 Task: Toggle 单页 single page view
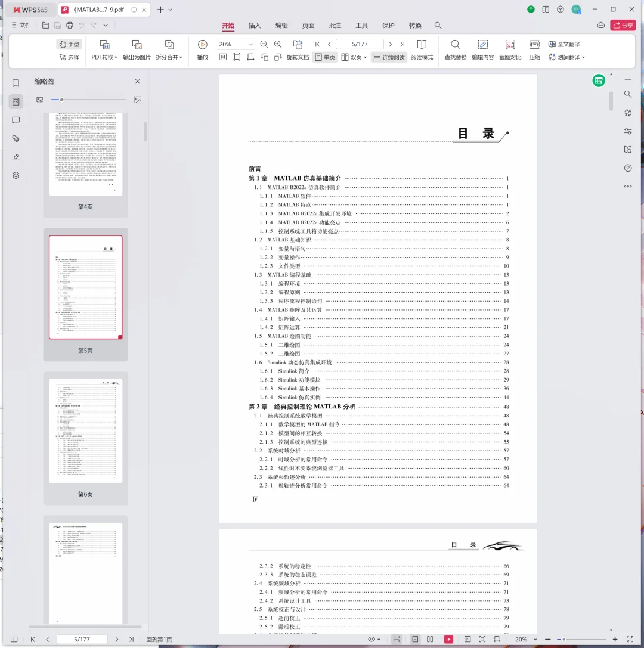[x=325, y=57]
